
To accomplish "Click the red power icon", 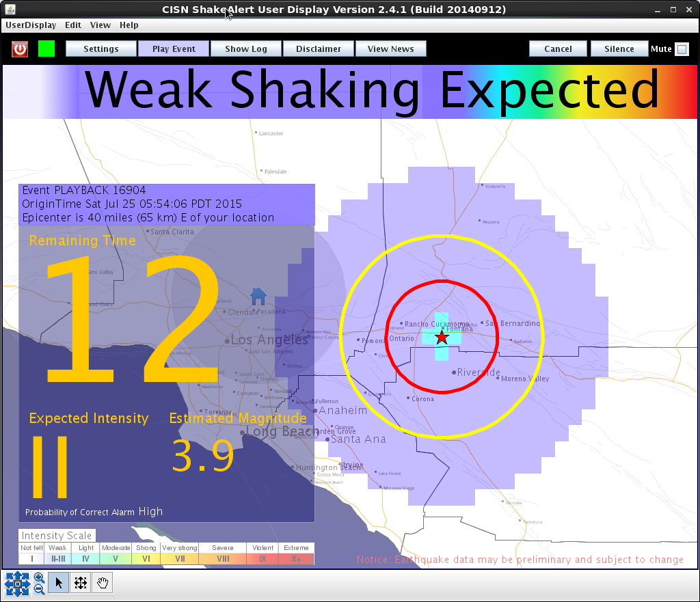I will click(x=20, y=49).
